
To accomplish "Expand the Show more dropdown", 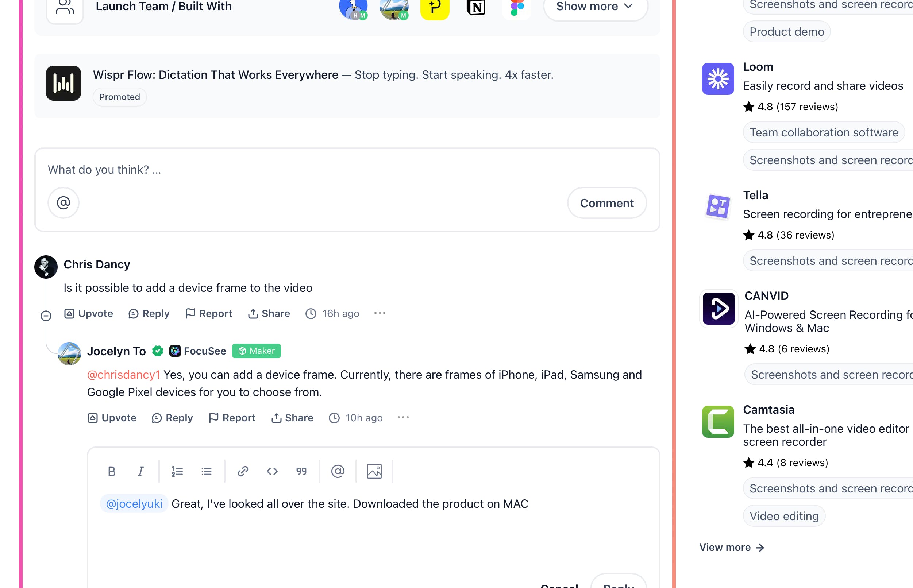I will pyautogui.click(x=595, y=7).
